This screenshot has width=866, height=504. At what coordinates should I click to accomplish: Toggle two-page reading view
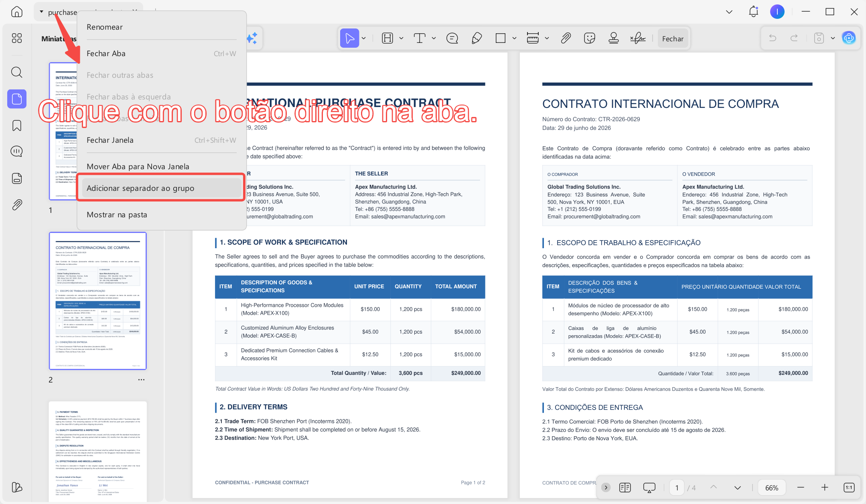625,488
